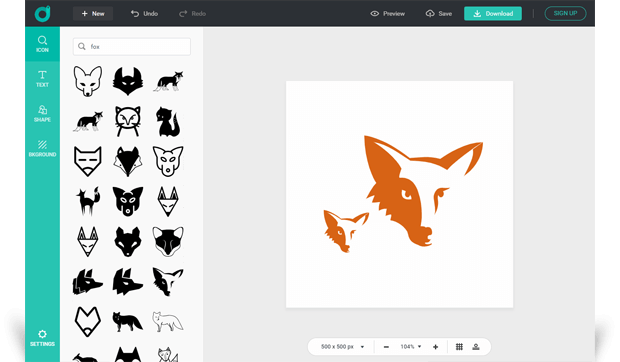
Task: Select the line-art triangle fox icon, fifth row
Action: pos(88,241)
